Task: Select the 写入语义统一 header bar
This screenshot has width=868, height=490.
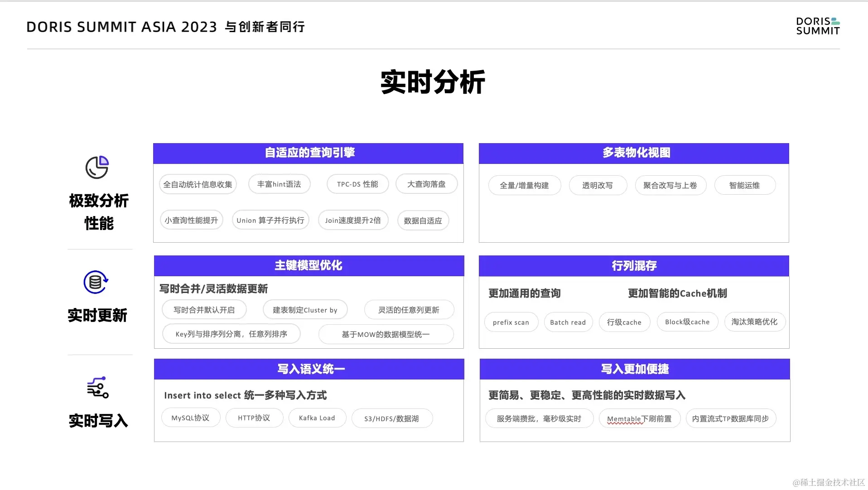Action: coord(309,369)
